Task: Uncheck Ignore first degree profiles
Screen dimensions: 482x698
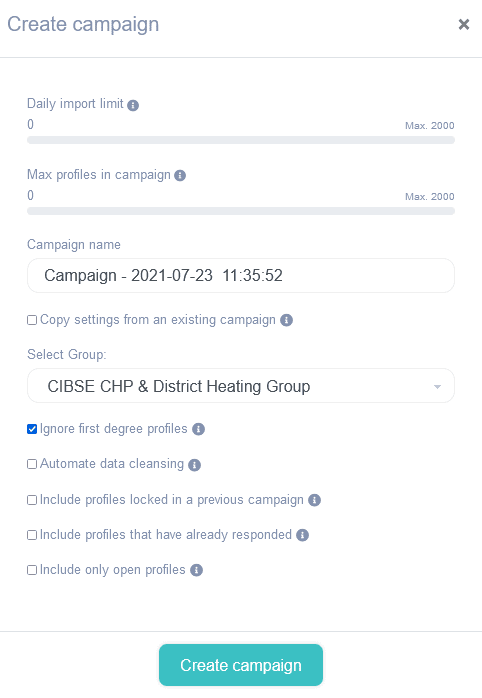Action: [x=32, y=429]
